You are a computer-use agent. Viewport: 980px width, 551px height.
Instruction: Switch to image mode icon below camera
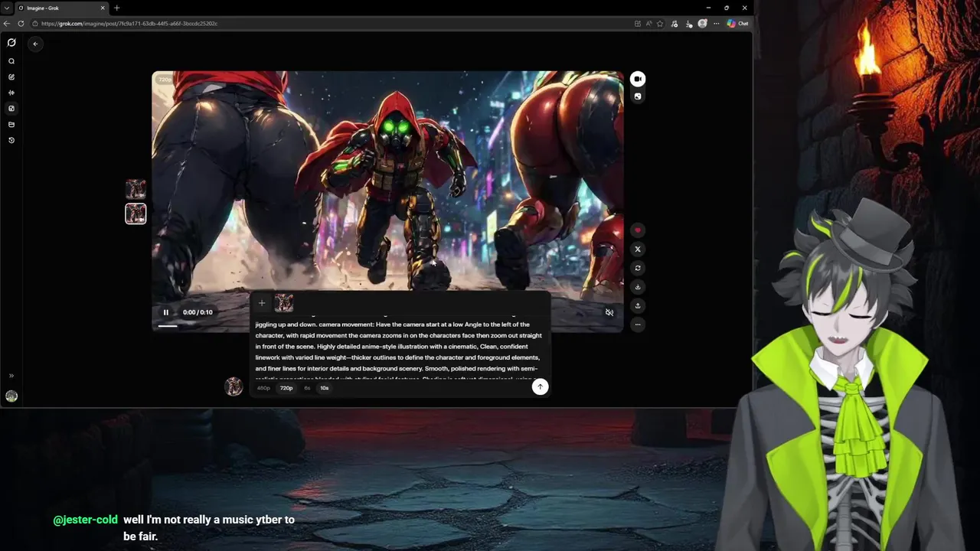click(x=638, y=96)
